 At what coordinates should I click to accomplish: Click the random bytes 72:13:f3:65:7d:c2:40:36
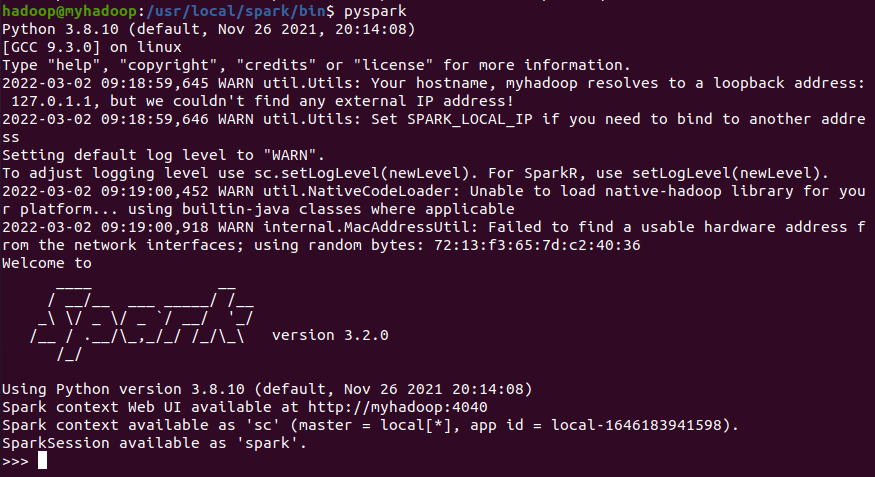pos(550,246)
